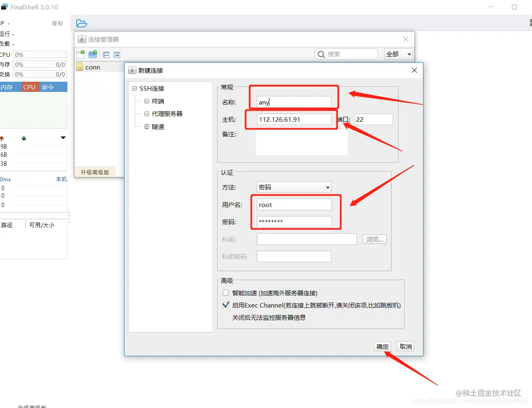Click the red upload arrow icon
This screenshot has height=408, width=532.
[2, 138]
